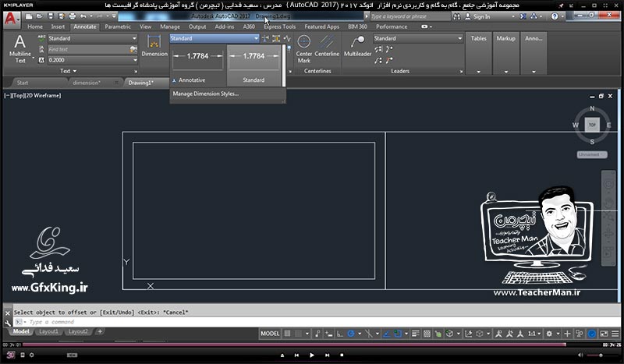Open the AutoCAD application menu logo
This screenshot has height=364, width=624.
tap(11, 19)
